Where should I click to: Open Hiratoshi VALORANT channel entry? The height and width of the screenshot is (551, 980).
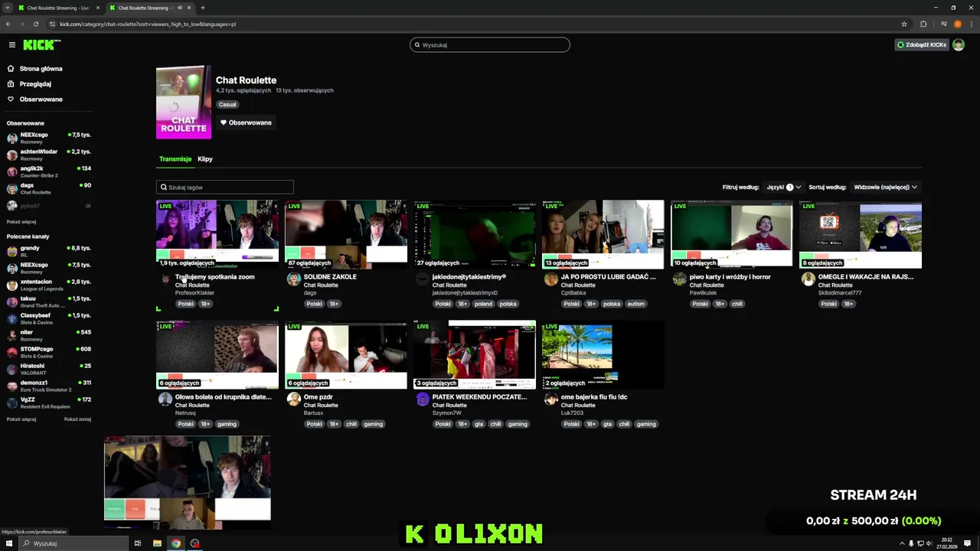pyautogui.click(x=49, y=370)
